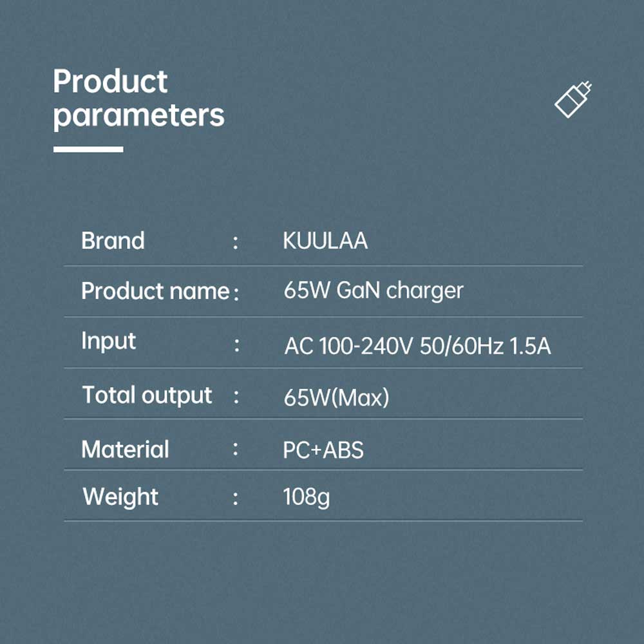Select the Input label
644x644 pixels.
pyautogui.click(x=108, y=341)
